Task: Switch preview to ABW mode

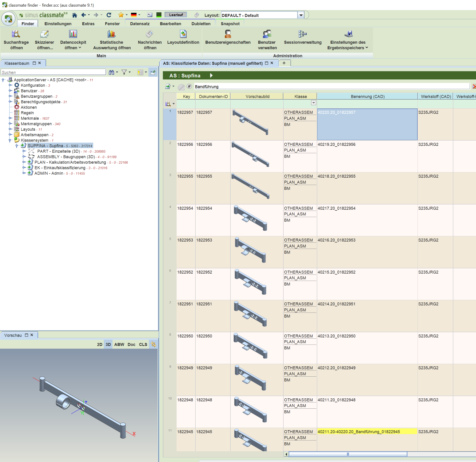Action: click(x=119, y=345)
